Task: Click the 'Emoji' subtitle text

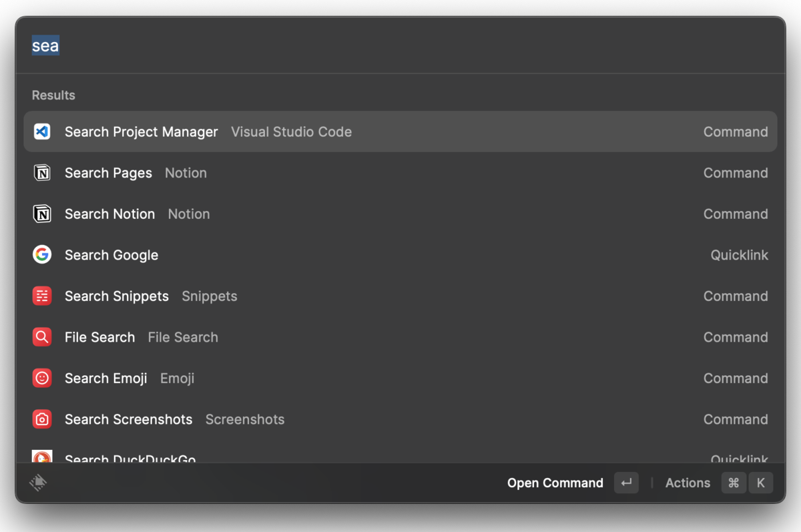Action: pos(178,378)
